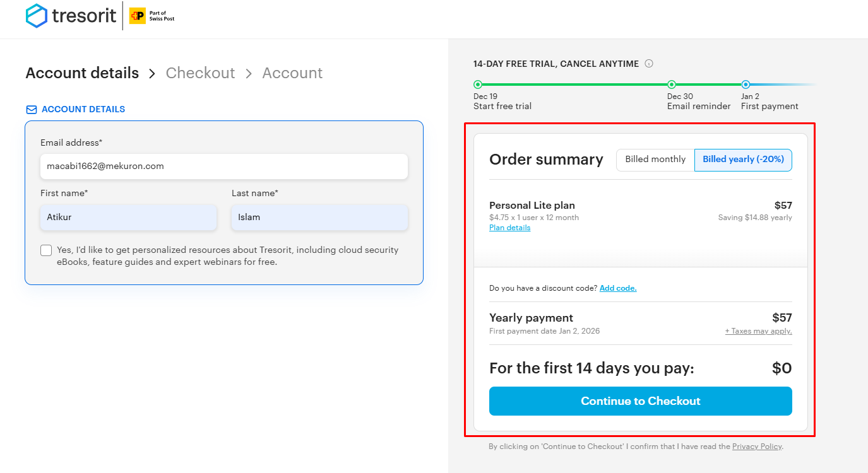Open Taxes may apply link
Viewport: 868px width, 473px height.
758,331
